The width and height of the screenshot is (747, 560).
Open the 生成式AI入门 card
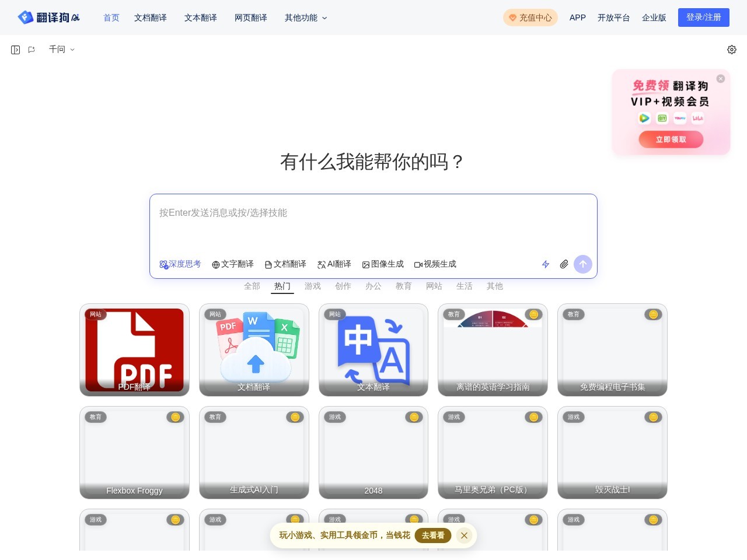[254, 453]
